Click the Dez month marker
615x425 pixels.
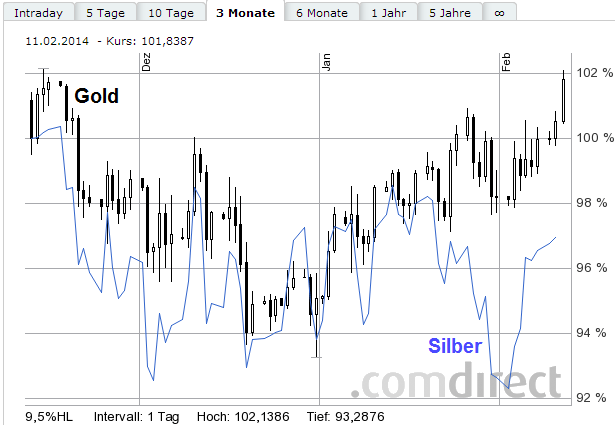(x=146, y=62)
